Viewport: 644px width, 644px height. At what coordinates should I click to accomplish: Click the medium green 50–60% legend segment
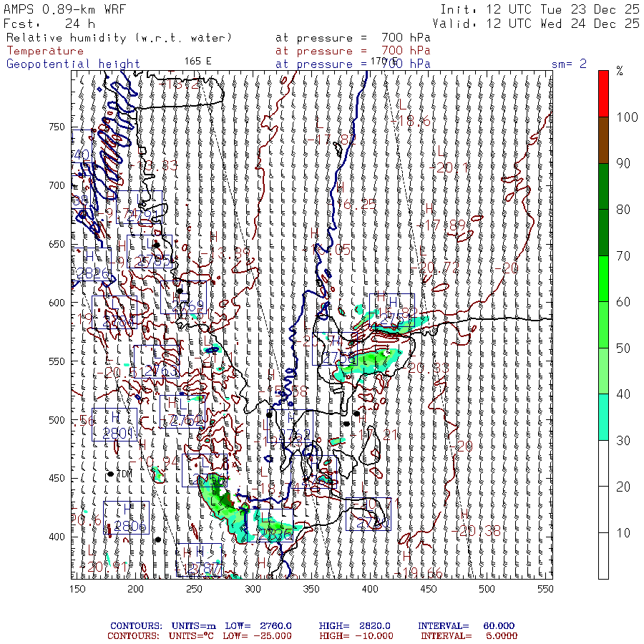coord(603,325)
